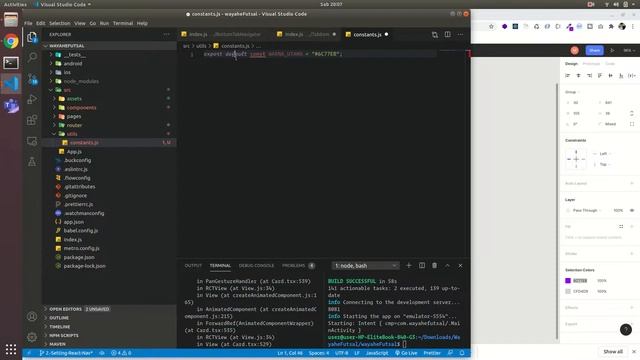Image resolution: width=640 pixels, height=360 pixels.
Task: Expand the OUTLINE section
Action: (59, 318)
